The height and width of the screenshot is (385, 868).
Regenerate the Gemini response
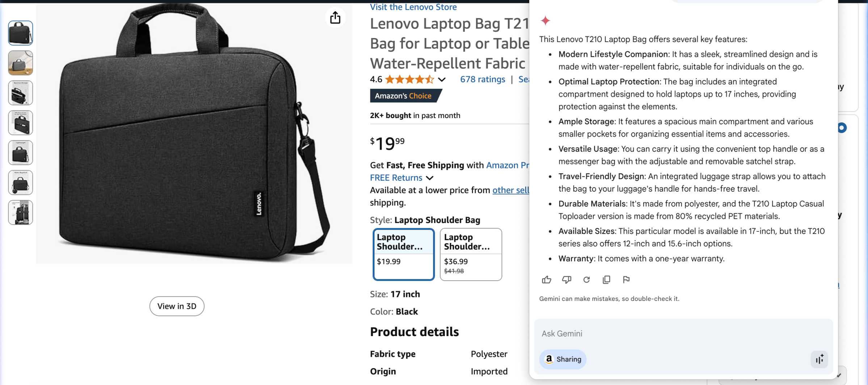click(x=586, y=280)
